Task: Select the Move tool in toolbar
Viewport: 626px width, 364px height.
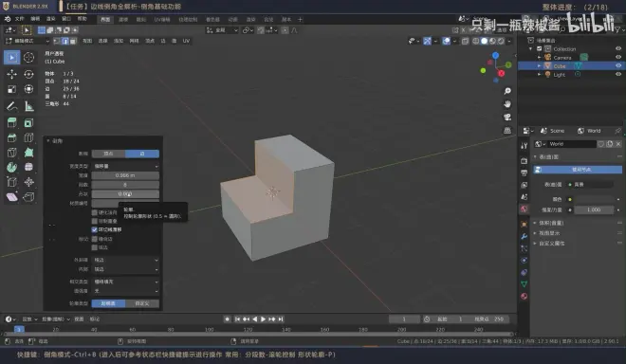Action: 11,74
